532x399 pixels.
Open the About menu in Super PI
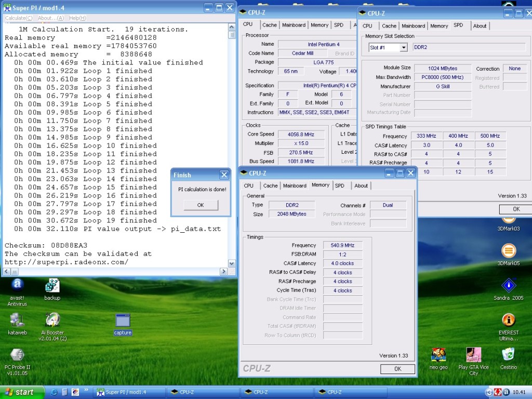point(50,18)
